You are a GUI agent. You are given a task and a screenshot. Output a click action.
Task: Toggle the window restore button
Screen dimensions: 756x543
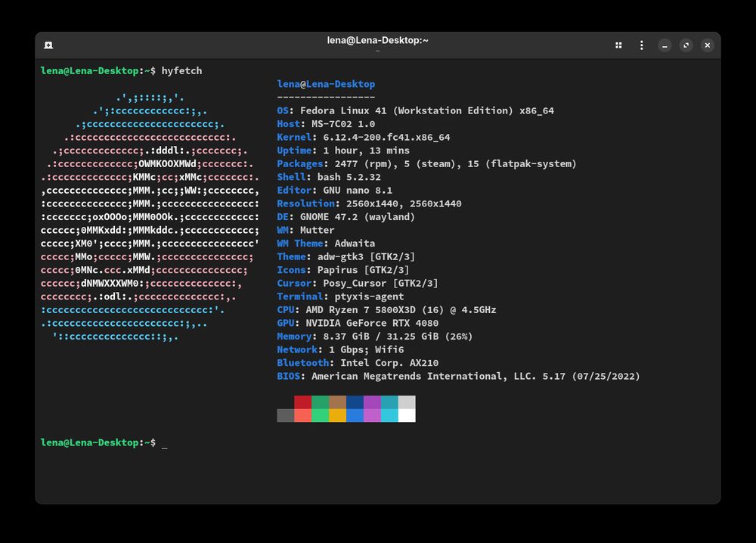point(686,45)
